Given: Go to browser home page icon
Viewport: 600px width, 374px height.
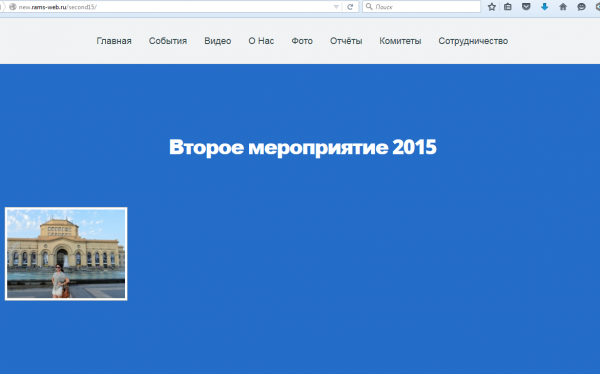Looking at the screenshot, I should click(563, 7).
